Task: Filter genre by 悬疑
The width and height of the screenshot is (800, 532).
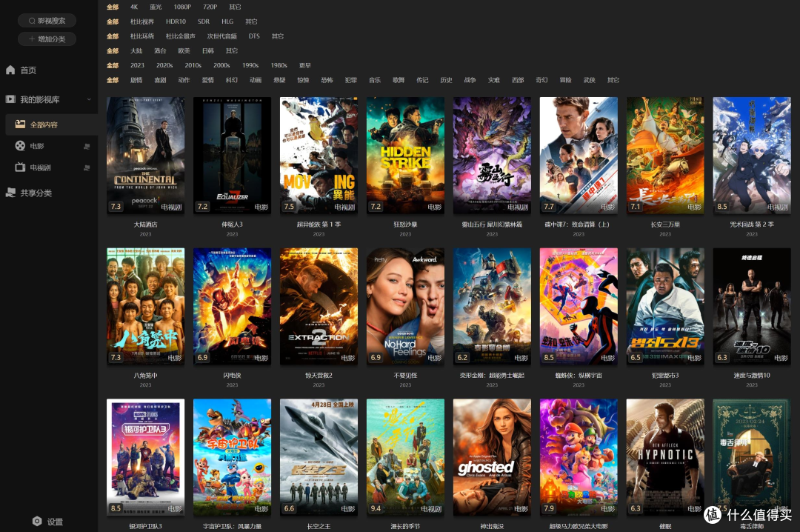Action: pos(279,80)
